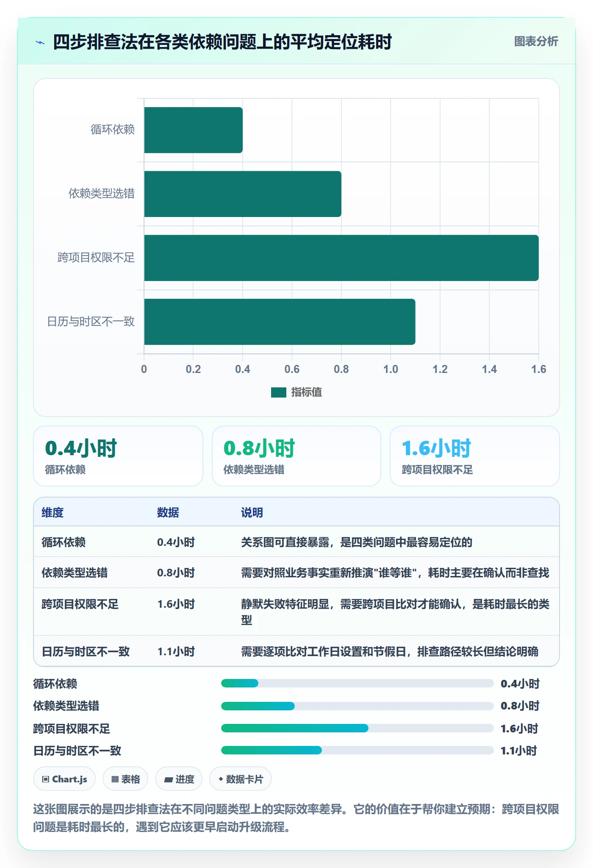Click the lightning icon beside the title
Image resolution: width=593 pixels, height=868 pixels.
(x=40, y=42)
